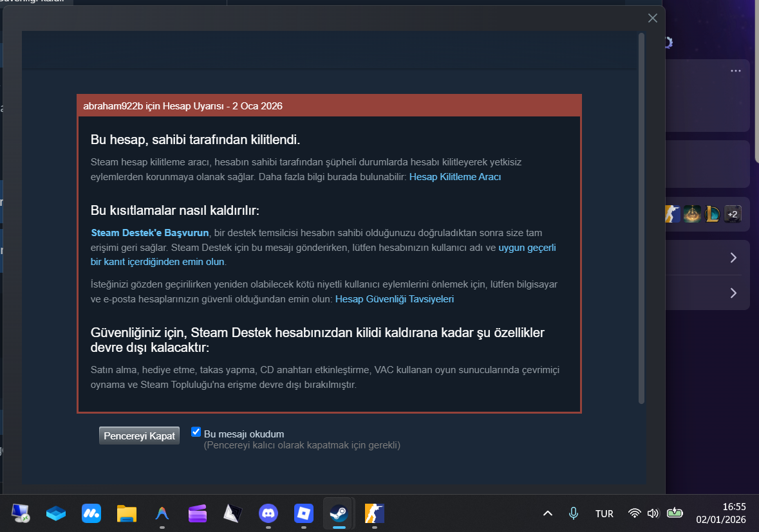The height and width of the screenshot is (532, 759).
Task: Open the clock showing 16:55 02/01/2026
Action: (721, 513)
